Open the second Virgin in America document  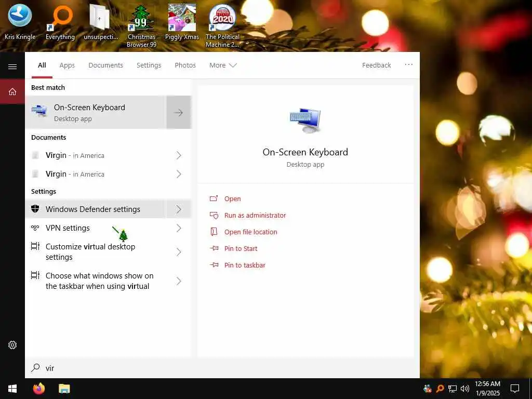coord(96,174)
